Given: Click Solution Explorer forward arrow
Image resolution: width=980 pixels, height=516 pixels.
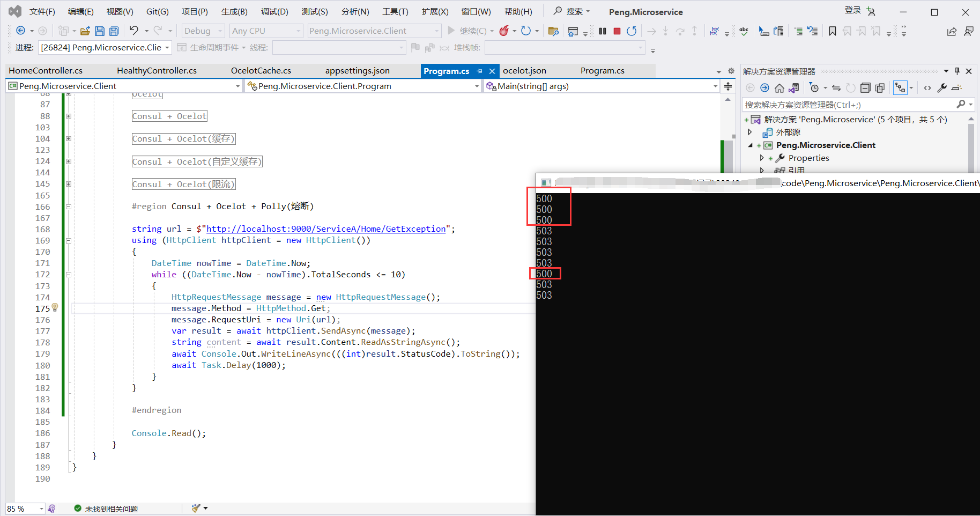Looking at the screenshot, I should point(764,88).
